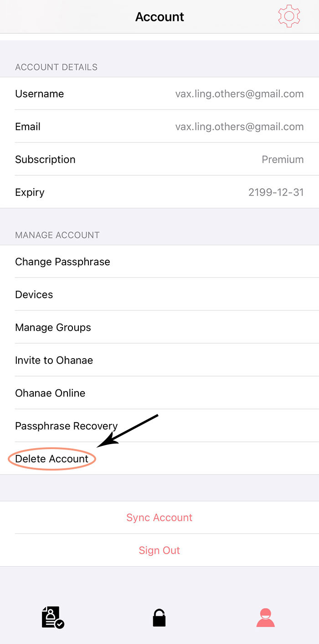319x644 pixels.
Task: Select the Username row
Action: pyautogui.click(x=159, y=94)
